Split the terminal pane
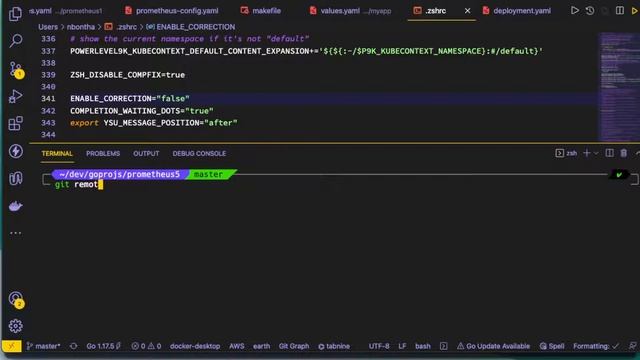 tap(609, 153)
